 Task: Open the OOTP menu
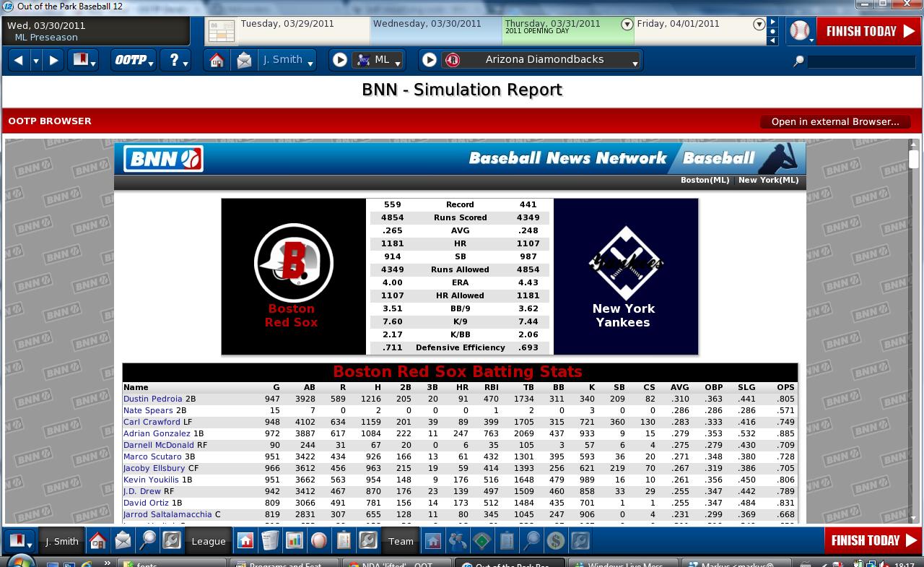pyautogui.click(x=134, y=60)
